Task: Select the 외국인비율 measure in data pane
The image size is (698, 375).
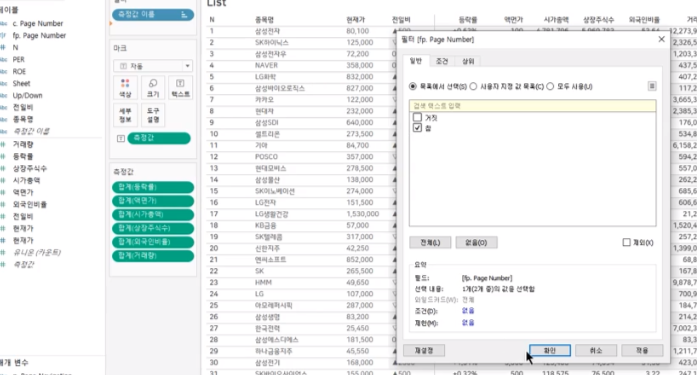Action: 29,205
